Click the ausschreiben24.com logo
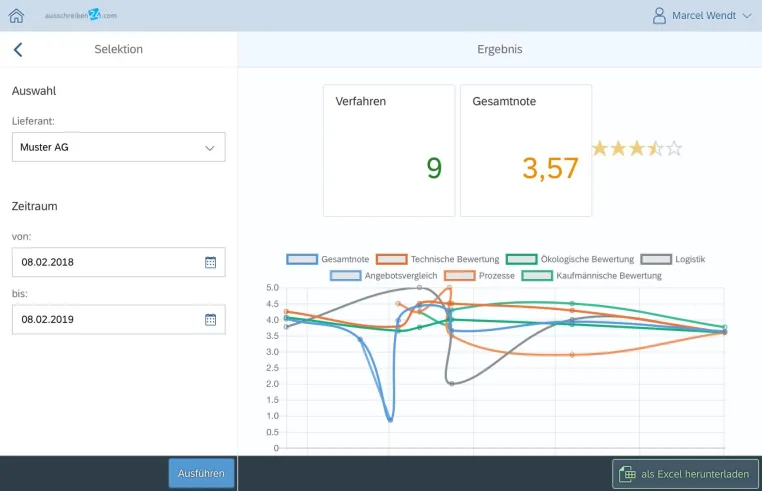This screenshot has height=491, width=762. tap(81, 15)
